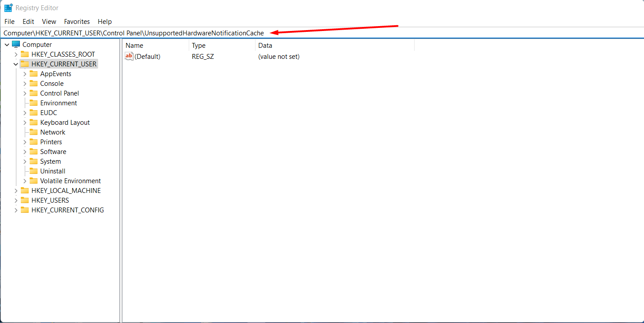The image size is (644, 323).
Task: Select the Keyboard Layout key
Action: [x=65, y=123]
